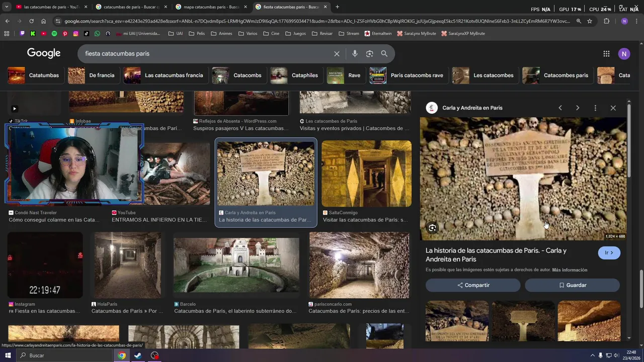
Task: Open the parisconcarlo.com bone gallery thumbnail
Action: [359, 265]
